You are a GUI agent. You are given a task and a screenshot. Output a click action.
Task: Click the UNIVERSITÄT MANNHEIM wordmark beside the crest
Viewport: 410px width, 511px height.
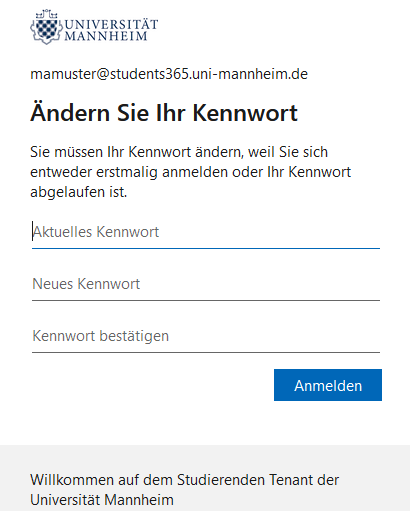click(111, 30)
